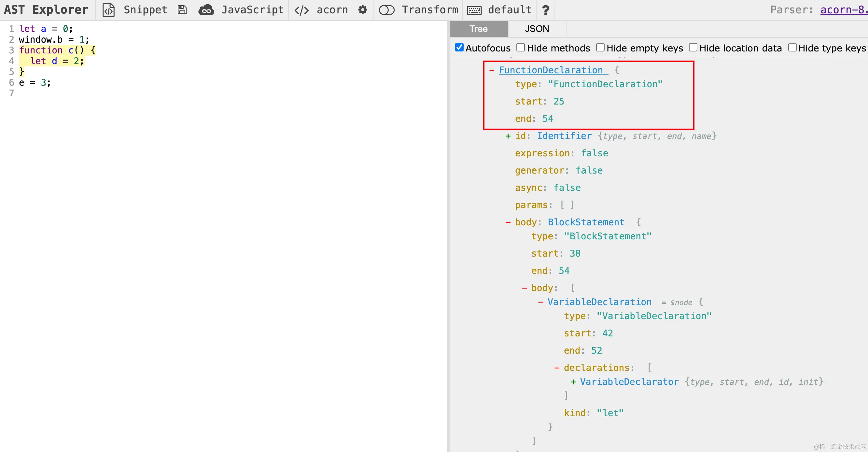Disable the Autofocus checkbox
This screenshot has height=452, width=868.
coord(459,48)
